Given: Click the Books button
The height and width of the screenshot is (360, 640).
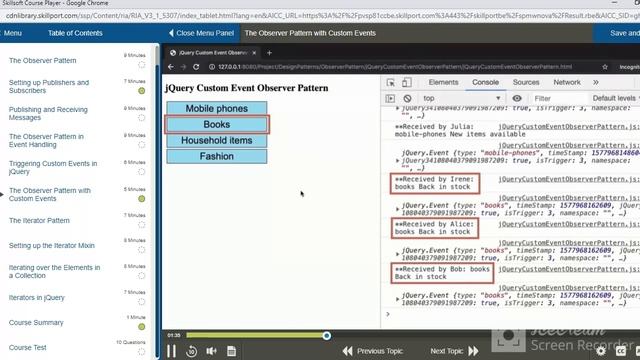Looking at the screenshot, I should click(217, 124).
